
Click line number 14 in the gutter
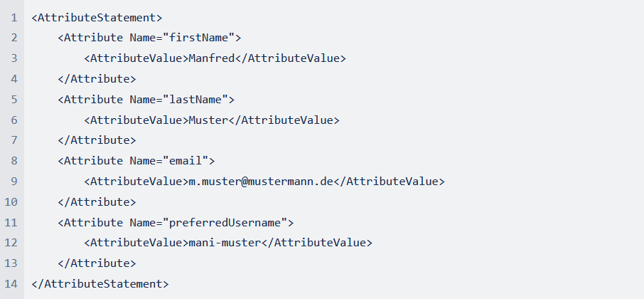[11, 284]
